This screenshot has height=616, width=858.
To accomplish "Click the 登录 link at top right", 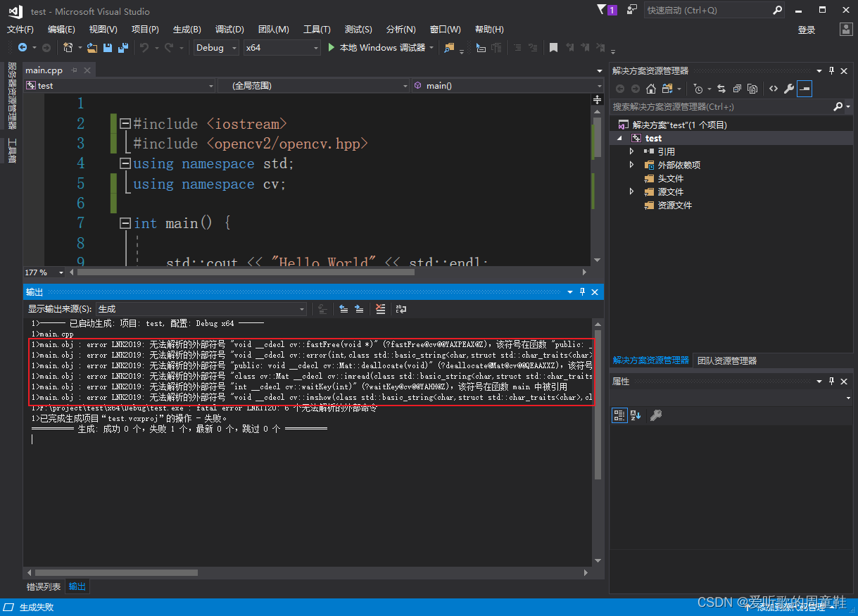I will [x=807, y=31].
